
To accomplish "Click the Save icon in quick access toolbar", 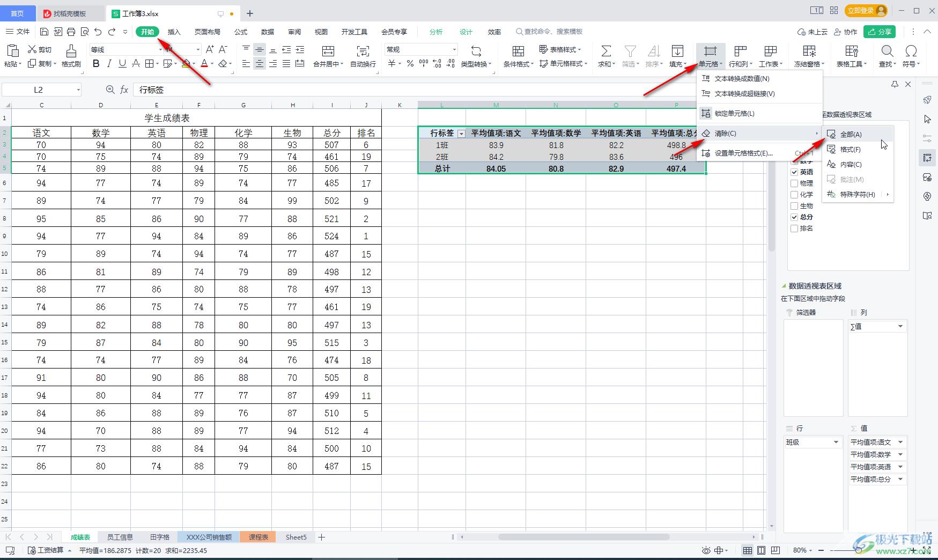I will click(x=45, y=32).
